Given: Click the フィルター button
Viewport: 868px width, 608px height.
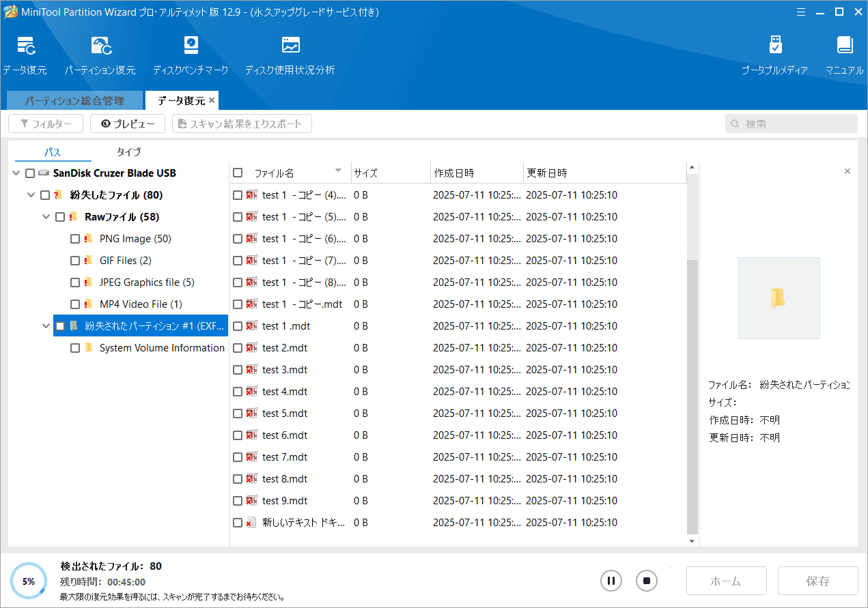Looking at the screenshot, I should (x=46, y=124).
